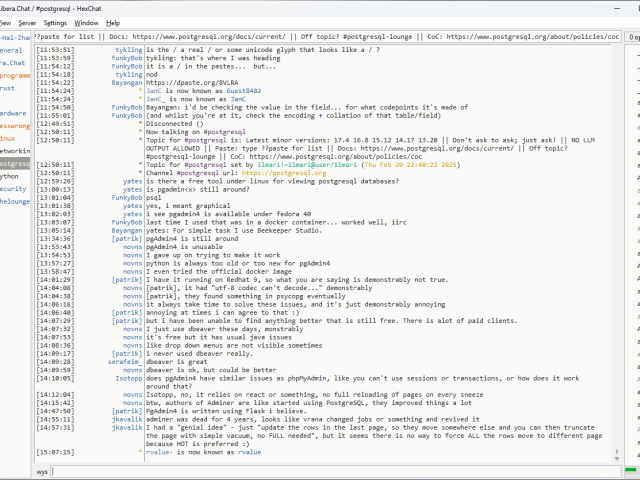Click the chat area vertical scrollbar
This screenshot has height=480, width=640.
(x=625, y=250)
